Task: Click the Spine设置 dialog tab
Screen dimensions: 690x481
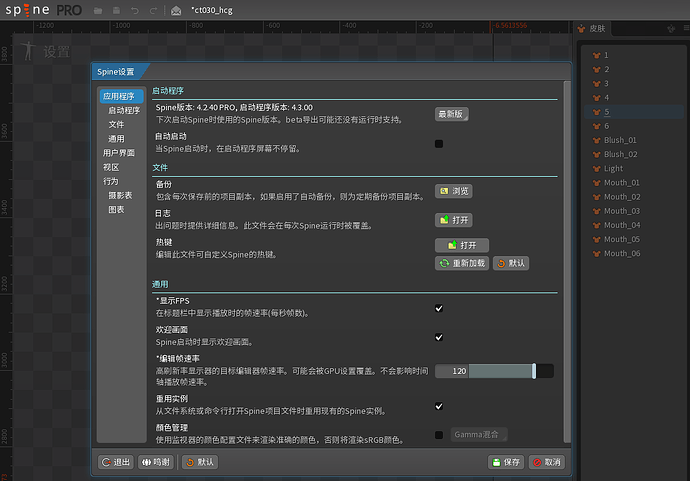Action: pos(117,72)
